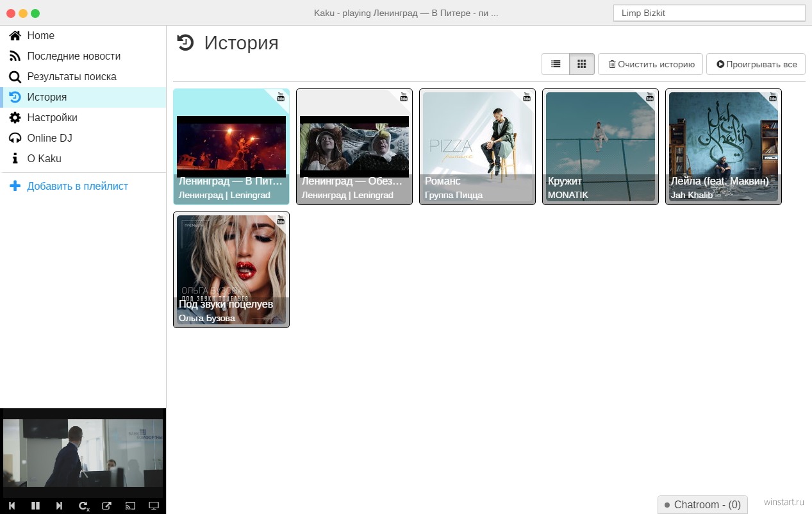Open the Home section
This screenshot has height=514, width=812.
[83, 36]
